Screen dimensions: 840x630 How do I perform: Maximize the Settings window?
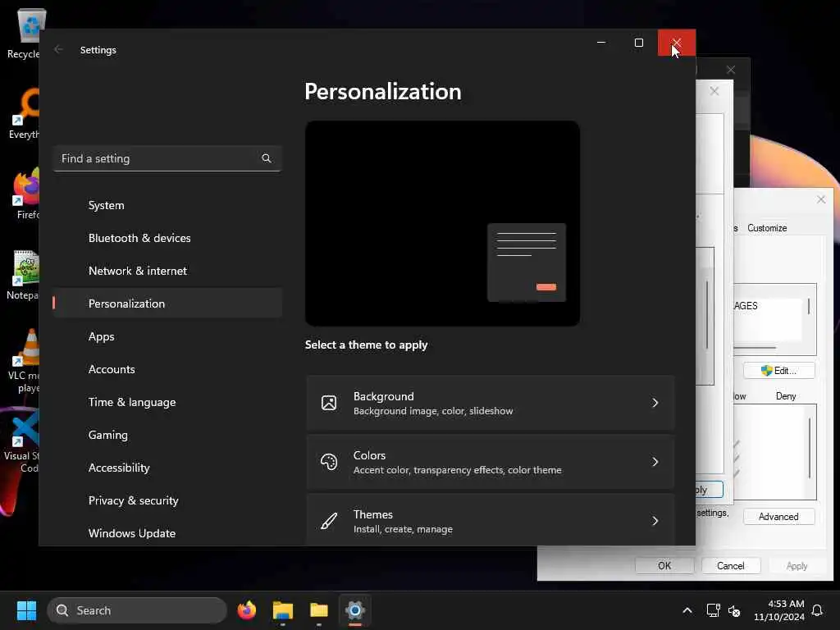click(638, 43)
